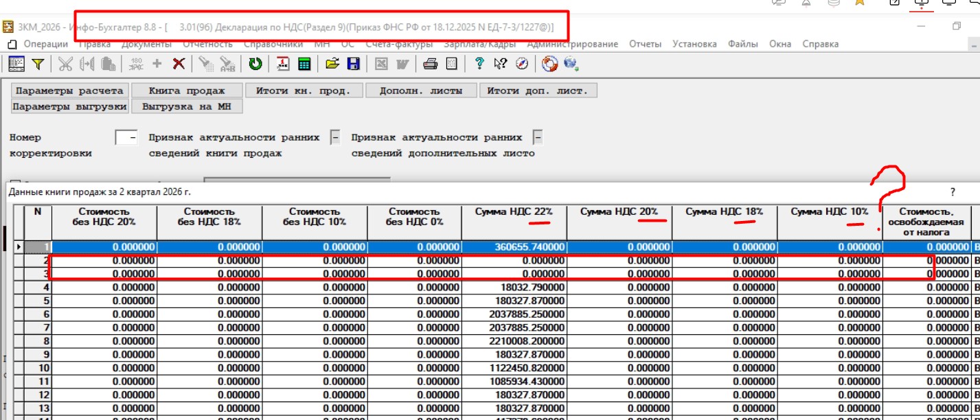Click the 180 SPEC toolbar icon

click(136, 64)
